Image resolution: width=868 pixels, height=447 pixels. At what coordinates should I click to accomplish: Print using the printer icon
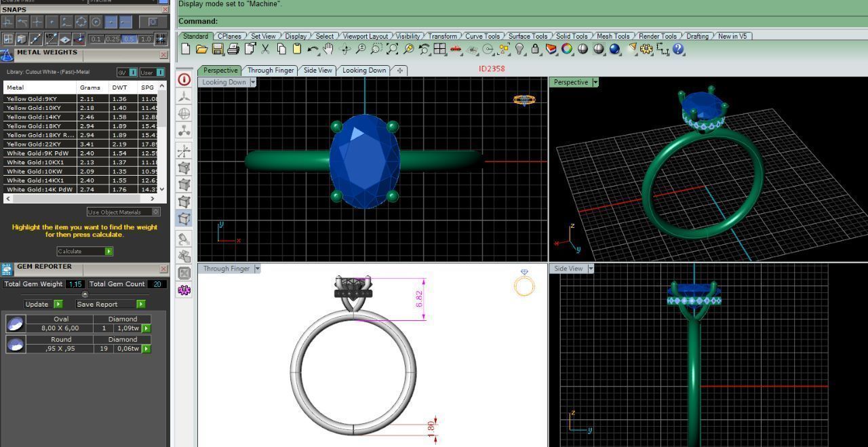coord(233,49)
